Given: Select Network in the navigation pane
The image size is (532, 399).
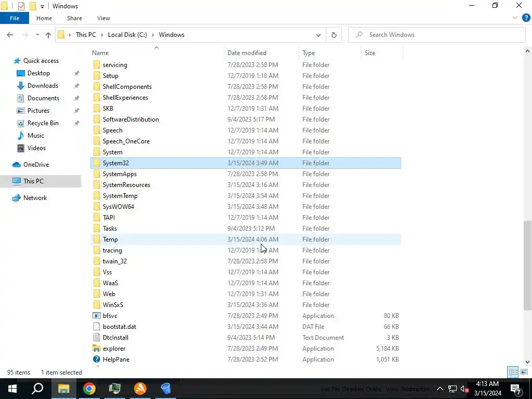Looking at the screenshot, I should click(x=35, y=198).
